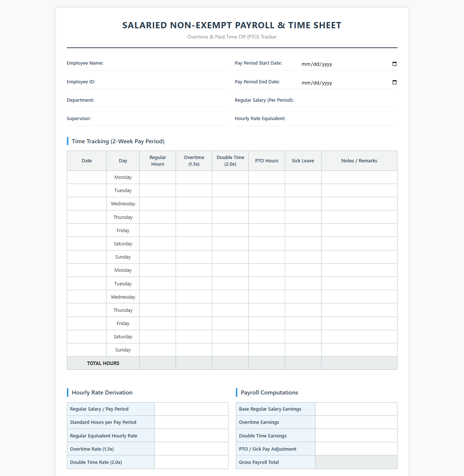Select Double Time cell for second Saturday
This screenshot has width=464, height=476.
pyautogui.click(x=230, y=337)
